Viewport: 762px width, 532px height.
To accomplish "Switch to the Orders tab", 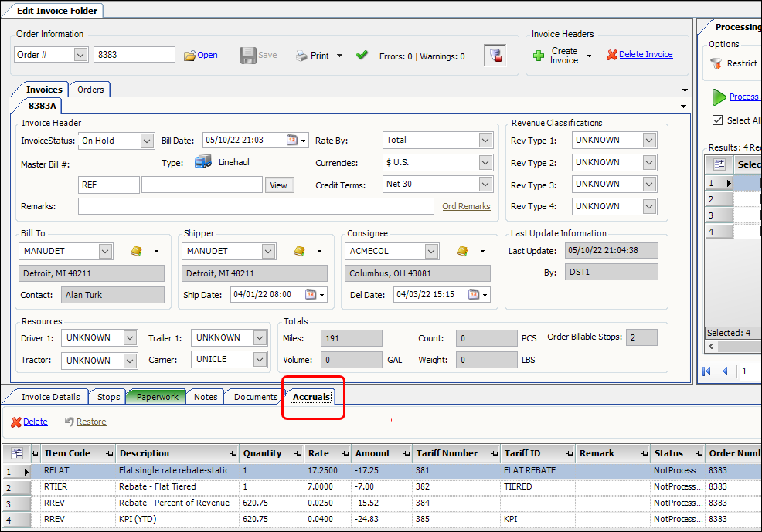I will click(x=90, y=90).
